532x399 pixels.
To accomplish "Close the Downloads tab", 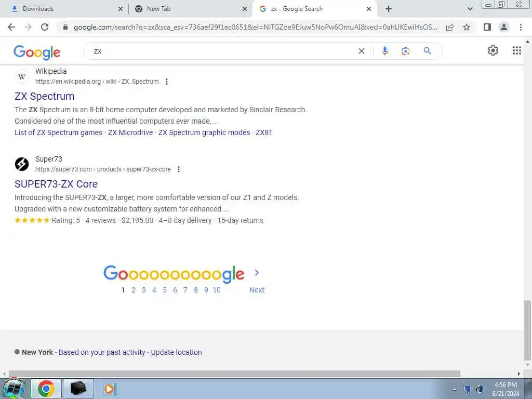I will click(121, 9).
